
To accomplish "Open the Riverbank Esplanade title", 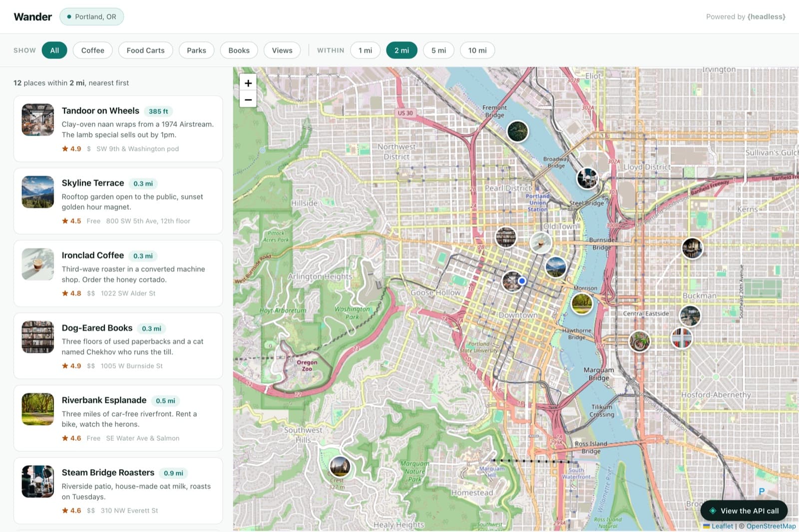I will pyautogui.click(x=104, y=400).
